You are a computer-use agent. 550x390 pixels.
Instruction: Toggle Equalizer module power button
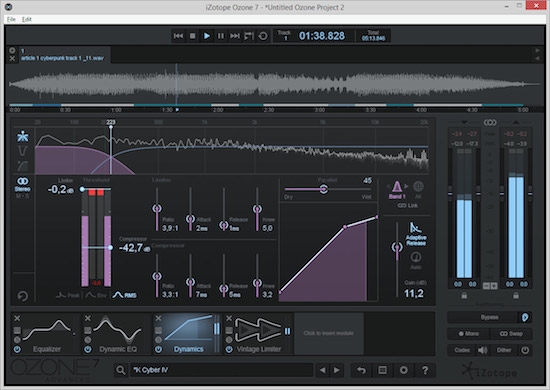(17, 349)
